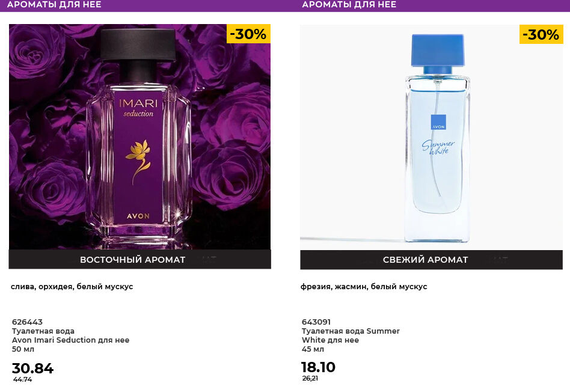Select product code 643091

point(316,322)
